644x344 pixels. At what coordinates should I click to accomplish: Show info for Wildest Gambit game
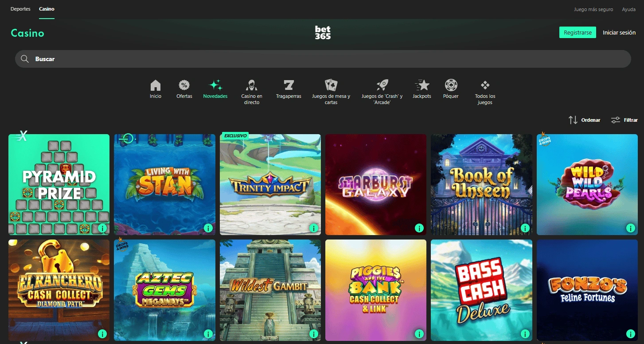(314, 334)
